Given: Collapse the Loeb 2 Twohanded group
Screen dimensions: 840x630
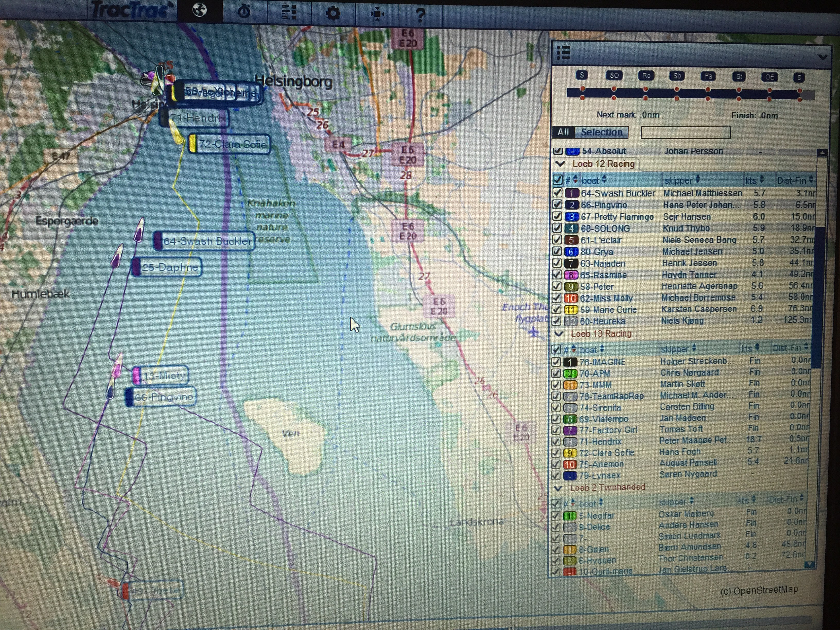Looking at the screenshot, I should point(558,488).
